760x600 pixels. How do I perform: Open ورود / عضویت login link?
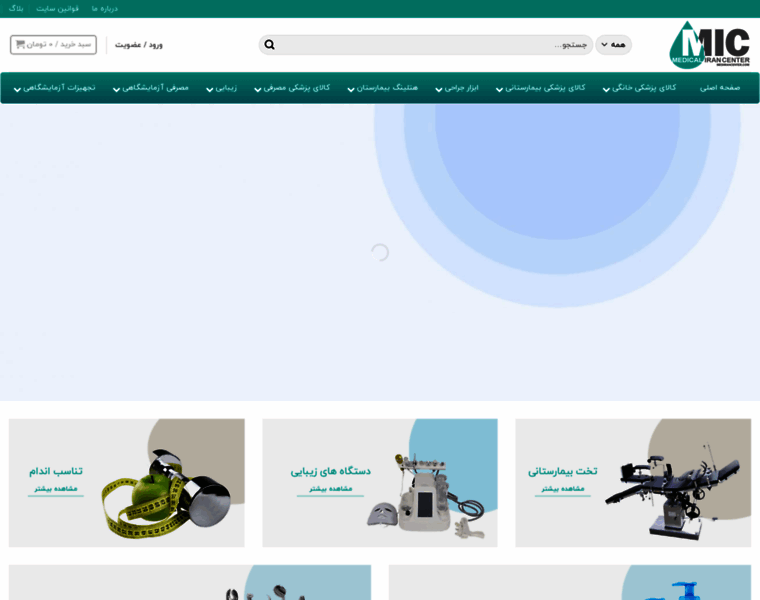click(139, 45)
